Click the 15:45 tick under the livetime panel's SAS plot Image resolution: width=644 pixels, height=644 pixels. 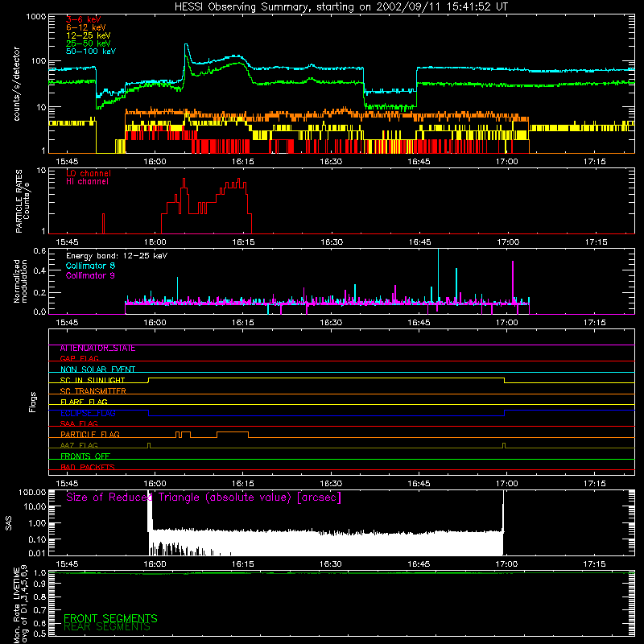pyautogui.click(x=67, y=564)
